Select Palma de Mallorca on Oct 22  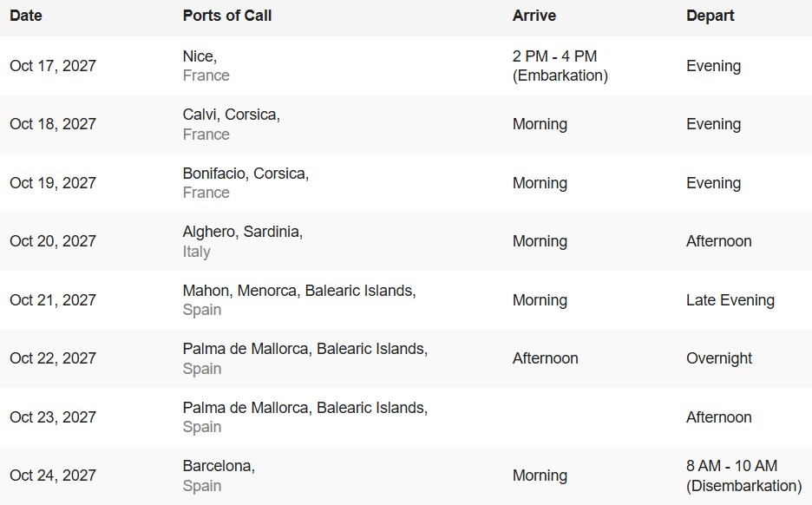click(304, 349)
